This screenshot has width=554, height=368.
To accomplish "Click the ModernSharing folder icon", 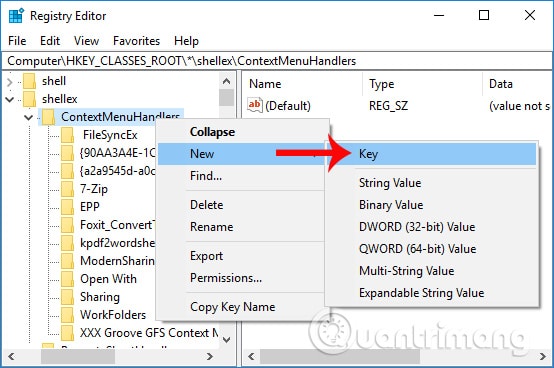I will 67,261.
